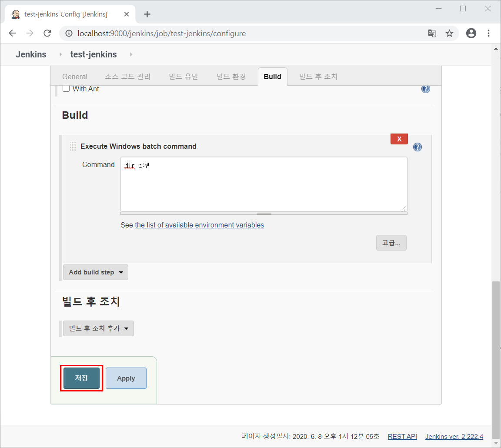
Task: Click inside the Command text area
Action: [x=264, y=184]
